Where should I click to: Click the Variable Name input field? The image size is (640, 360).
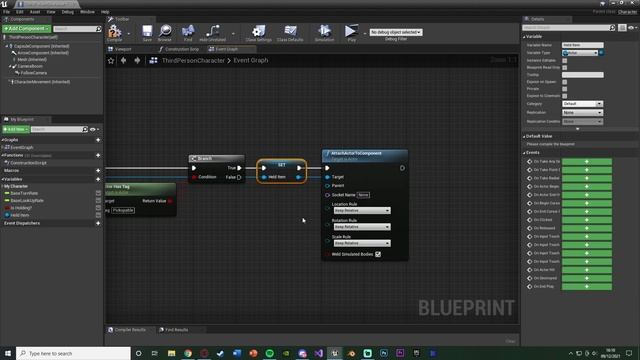(x=582, y=45)
